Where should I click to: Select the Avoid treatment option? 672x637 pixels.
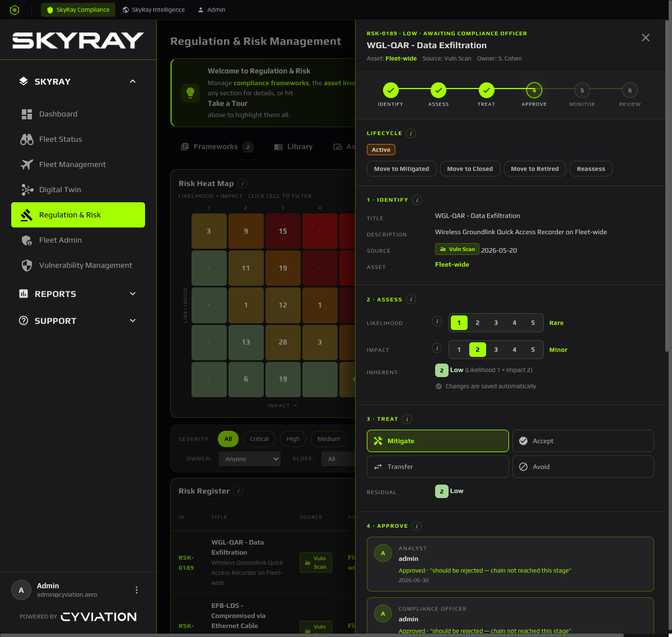(583, 467)
